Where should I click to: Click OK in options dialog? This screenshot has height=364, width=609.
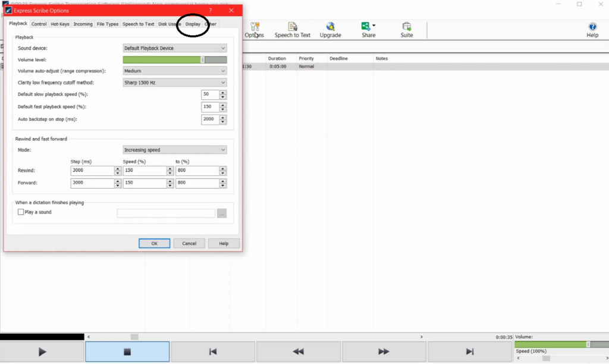154,244
